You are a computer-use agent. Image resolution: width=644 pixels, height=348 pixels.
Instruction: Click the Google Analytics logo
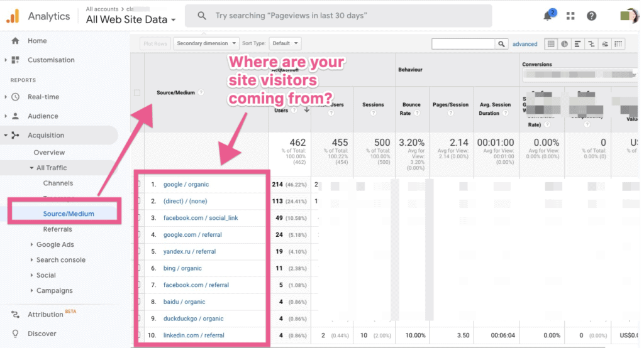click(13, 16)
